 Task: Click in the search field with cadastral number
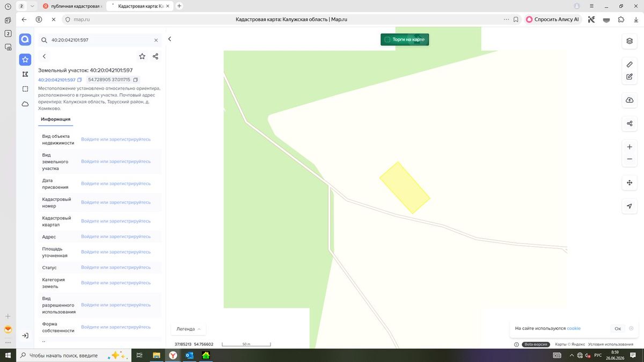(99, 40)
